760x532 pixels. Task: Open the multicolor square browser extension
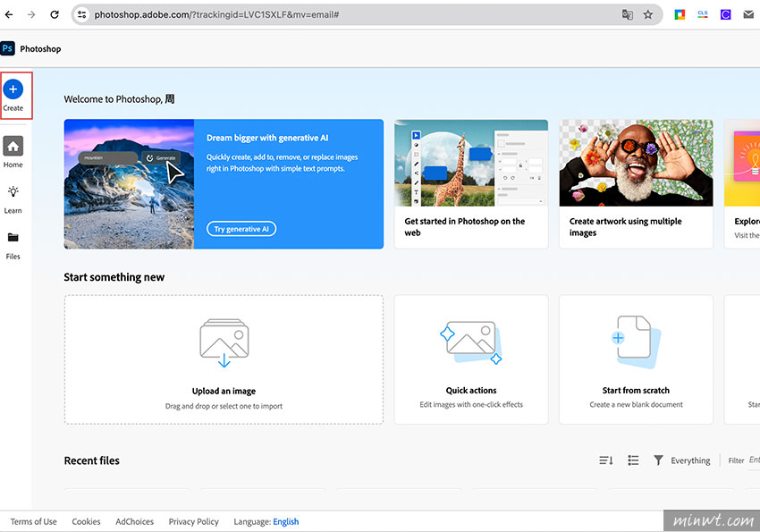680,14
